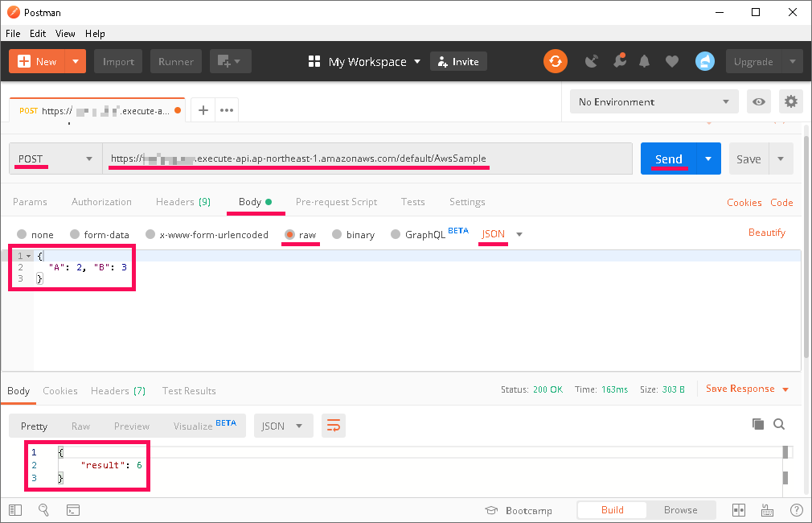
Task: Open the capture requests satellite icon
Action: pyautogui.click(x=591, y=62)
